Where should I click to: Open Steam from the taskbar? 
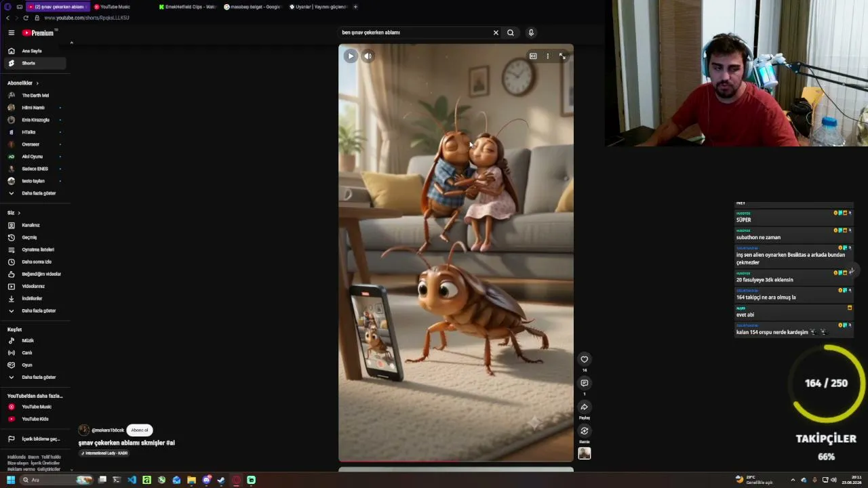[221, 480]
